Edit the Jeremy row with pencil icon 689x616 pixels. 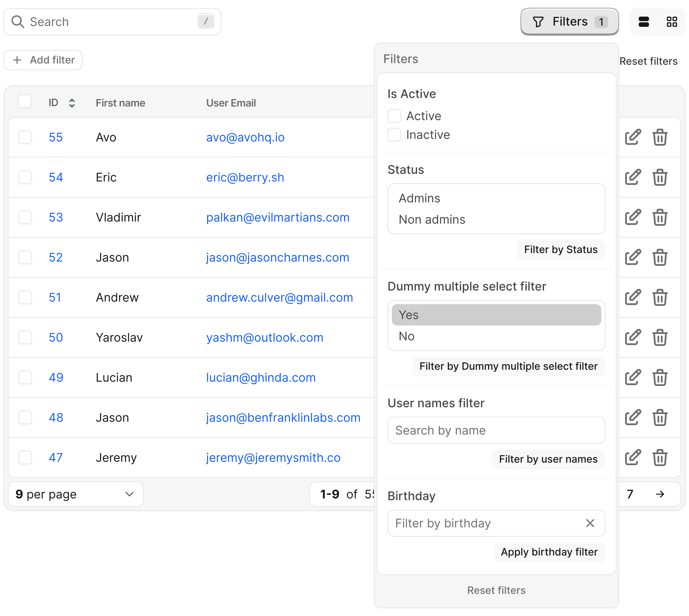tap(633, 457)
